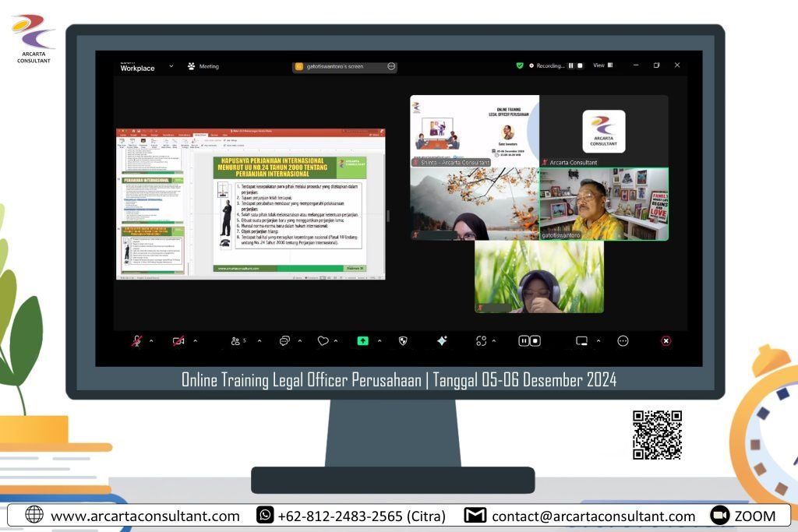Open the View layout menu
798x532 pixels.
pos(602,65)
